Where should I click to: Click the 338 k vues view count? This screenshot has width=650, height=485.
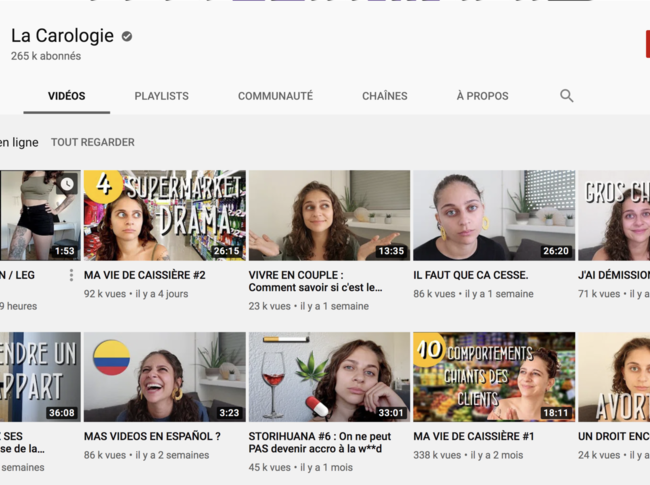tap(437, 455)
